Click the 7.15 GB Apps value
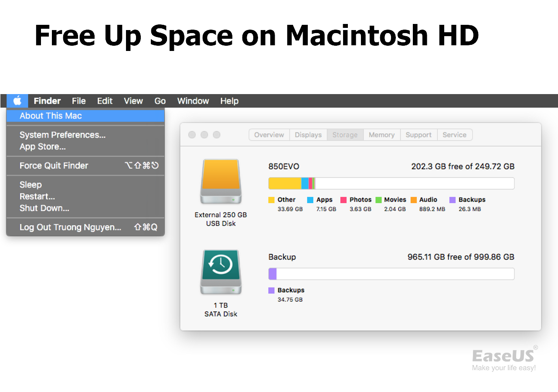Screen dimensions: 558x392 point(326,209)
